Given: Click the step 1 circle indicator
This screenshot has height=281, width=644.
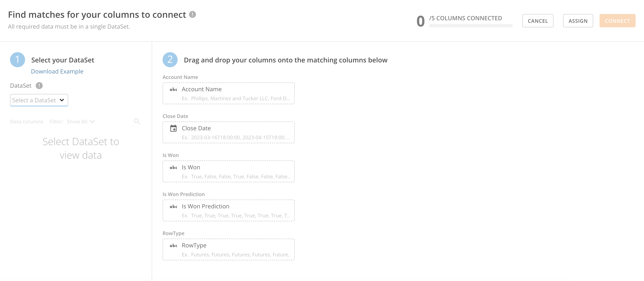Looking at the screenshot, I should pyautogui.click(x=17, y=60).
